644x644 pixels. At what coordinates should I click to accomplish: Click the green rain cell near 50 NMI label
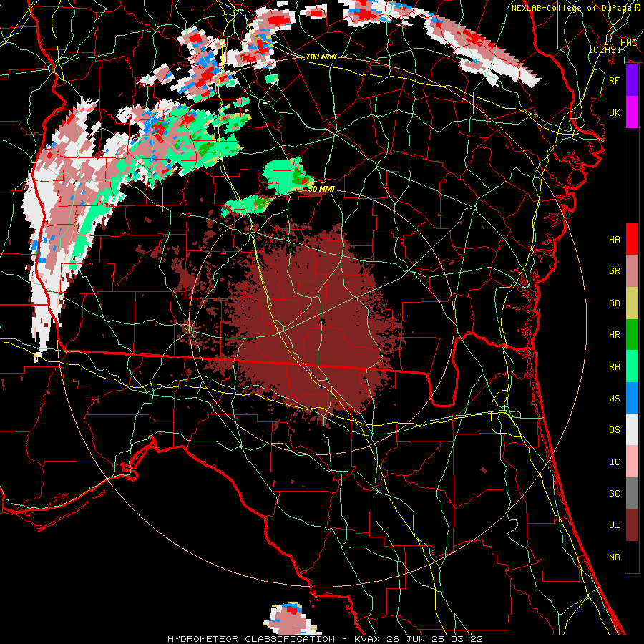click(x=288, y=176)
